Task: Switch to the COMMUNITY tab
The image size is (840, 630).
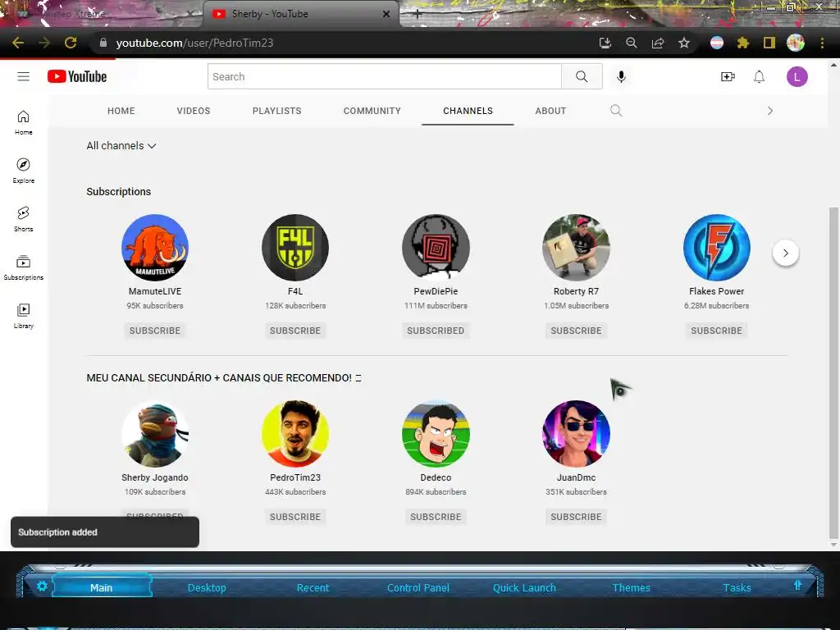Action: 372,111
